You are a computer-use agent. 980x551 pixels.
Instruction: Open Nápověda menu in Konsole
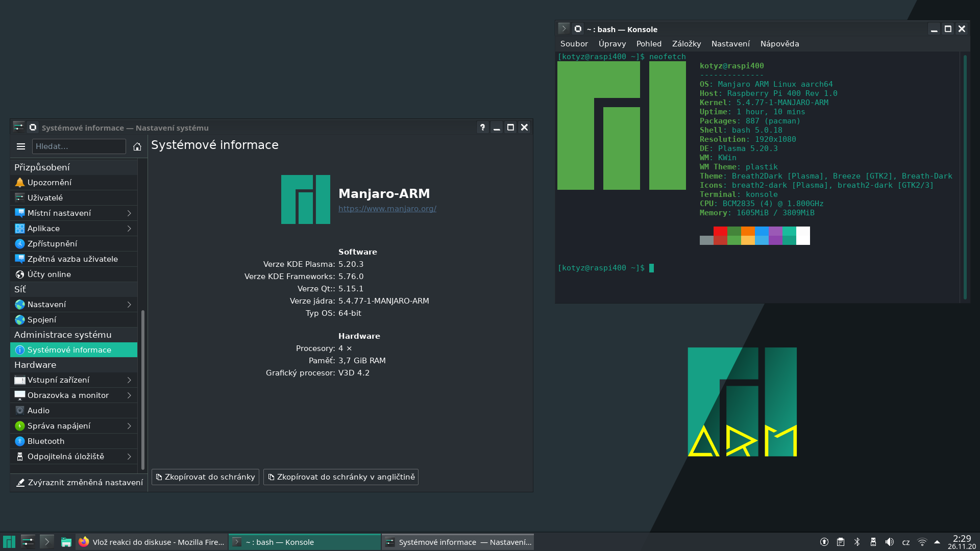click(x=779, y=44)
